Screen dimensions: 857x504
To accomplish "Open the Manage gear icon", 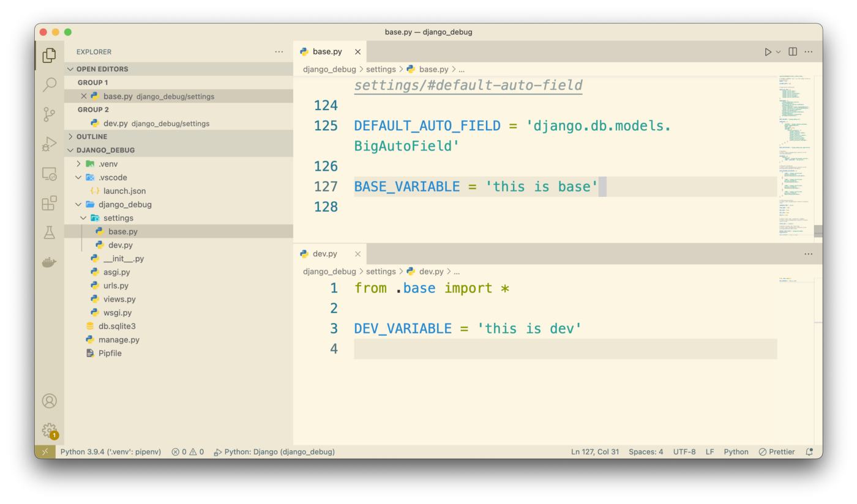I will click(50, 430).
